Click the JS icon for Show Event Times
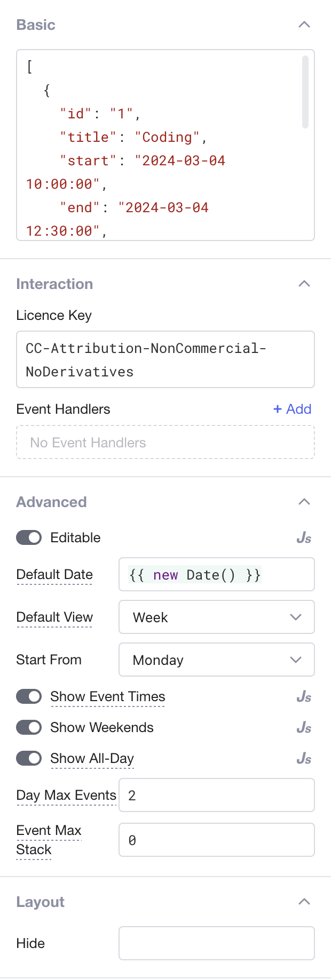 coord(304,697)
